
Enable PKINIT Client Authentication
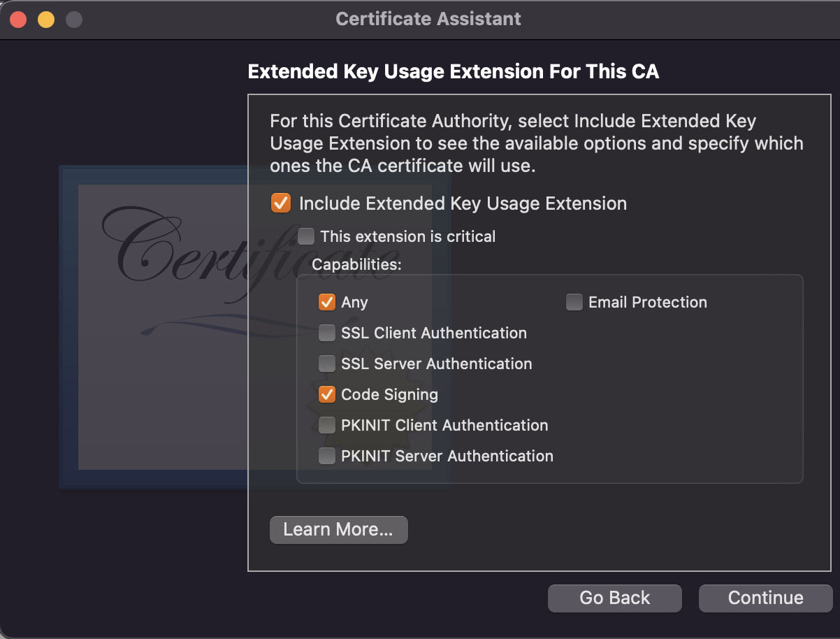[326, 425]
